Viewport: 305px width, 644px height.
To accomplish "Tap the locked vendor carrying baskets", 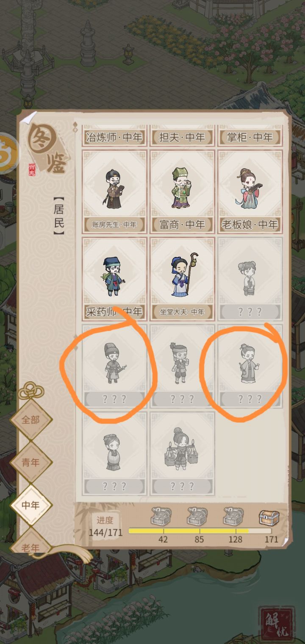I will pyautogui.click(x=182, y=453).
